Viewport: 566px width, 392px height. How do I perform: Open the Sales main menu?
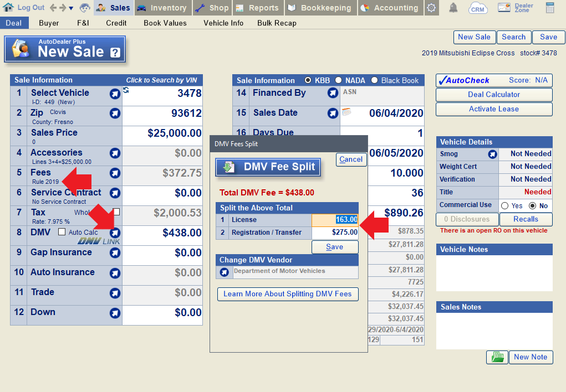pos(114,8)
